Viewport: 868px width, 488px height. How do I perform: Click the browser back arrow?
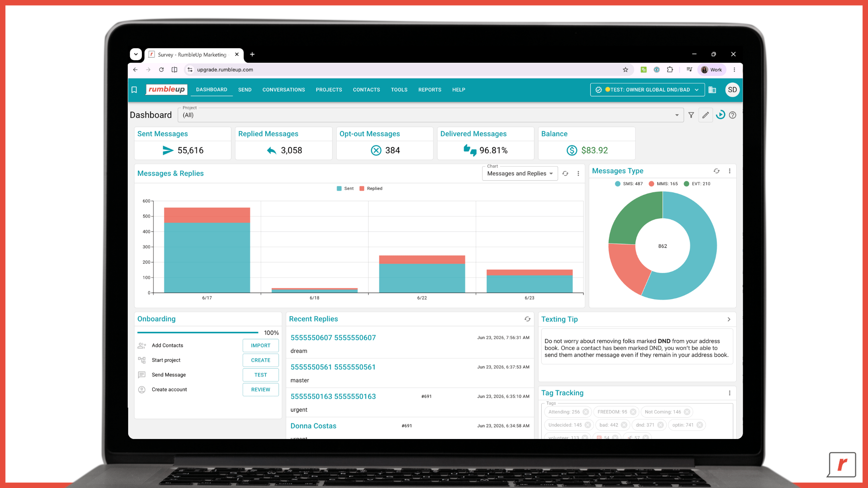pos(135,70)
